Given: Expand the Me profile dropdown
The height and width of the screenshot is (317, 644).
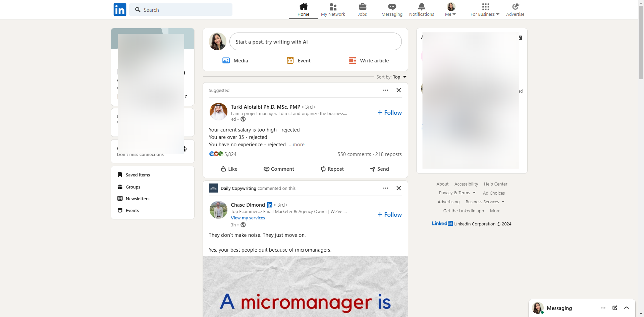Looking at the screenshot, I should 450,10.
